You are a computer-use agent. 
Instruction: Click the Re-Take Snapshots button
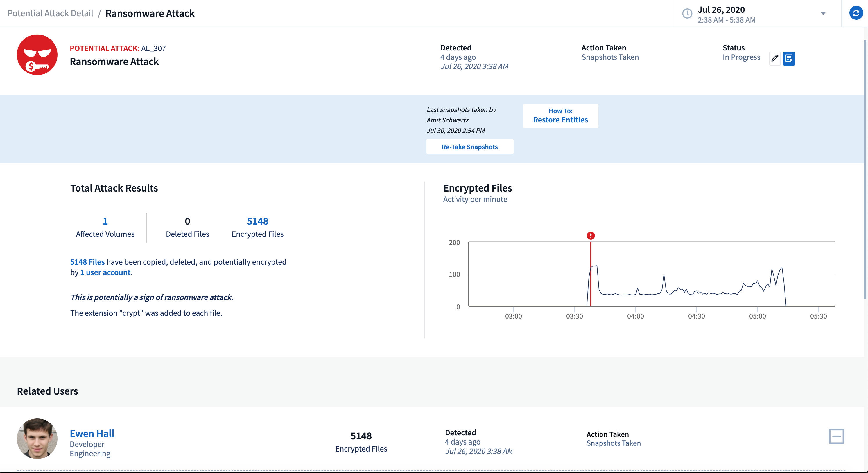470,147
